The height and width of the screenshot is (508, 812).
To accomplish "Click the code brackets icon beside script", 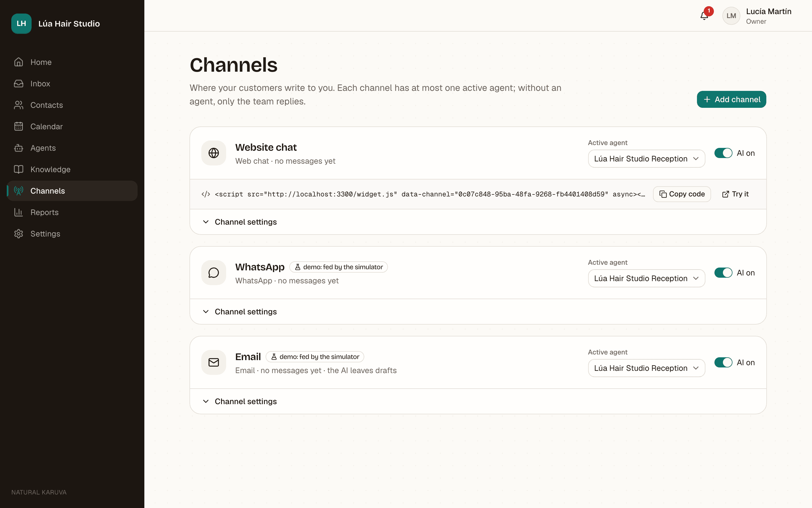I will coord(206,194).
